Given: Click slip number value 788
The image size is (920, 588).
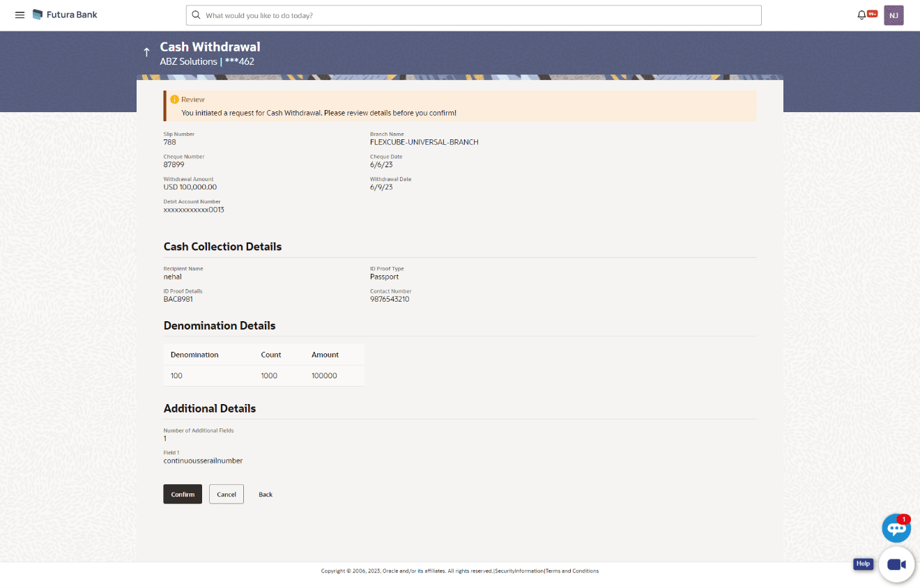Looking at the screenshot, I should click(170, 142).
